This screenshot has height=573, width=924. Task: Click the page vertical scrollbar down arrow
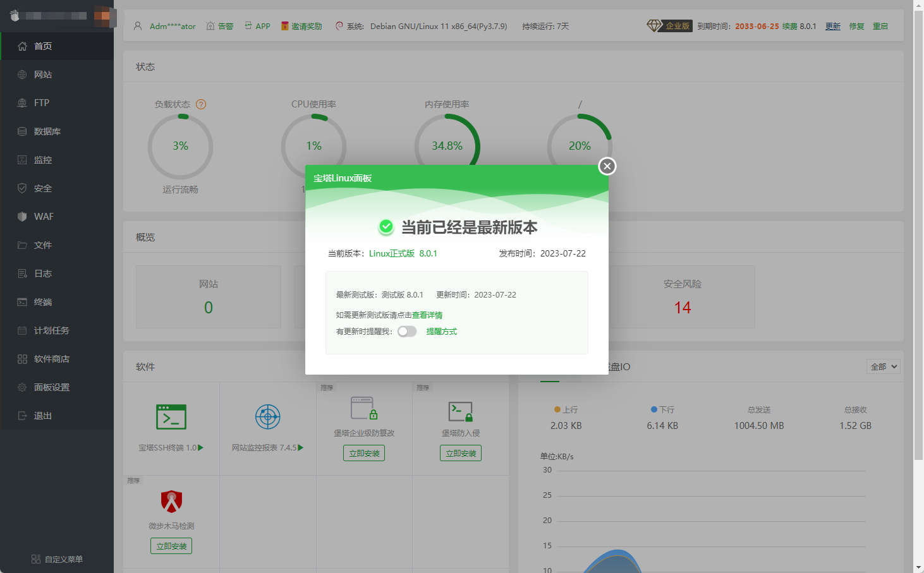point(918,567)
